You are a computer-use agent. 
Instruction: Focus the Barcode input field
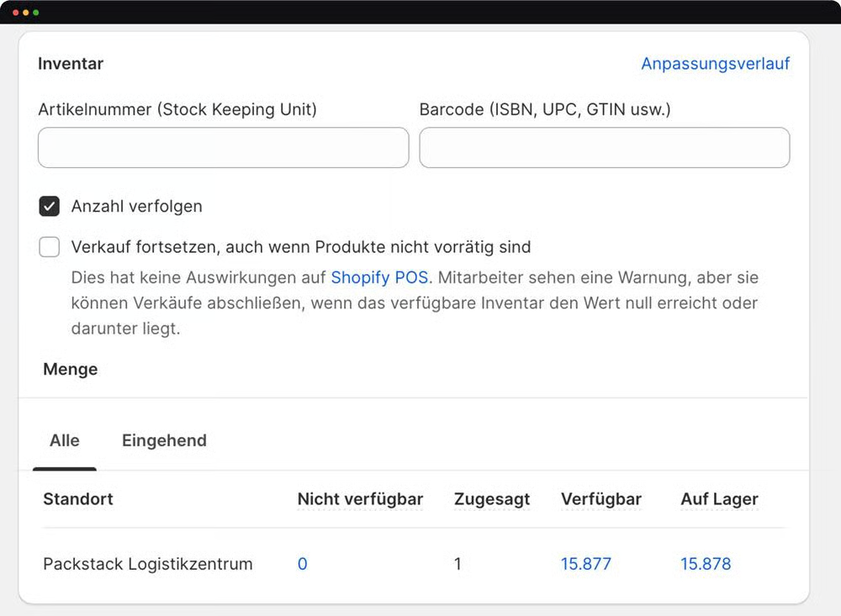(x=604, y=148)
